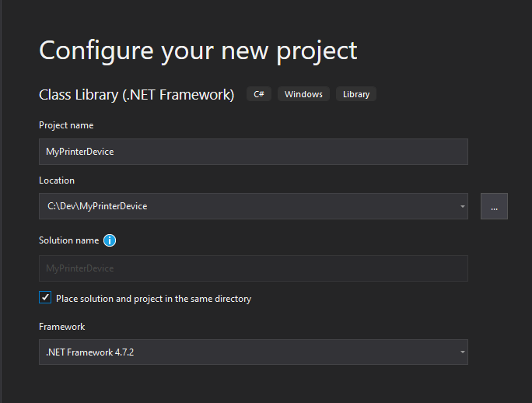Click the C:\Dev\MyPrinterDevice location path text

coord(96,206)
